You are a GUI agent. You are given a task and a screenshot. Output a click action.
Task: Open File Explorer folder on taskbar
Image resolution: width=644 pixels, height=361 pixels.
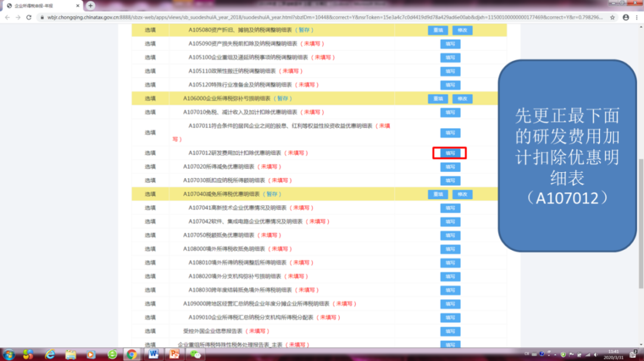pos(70,354)
